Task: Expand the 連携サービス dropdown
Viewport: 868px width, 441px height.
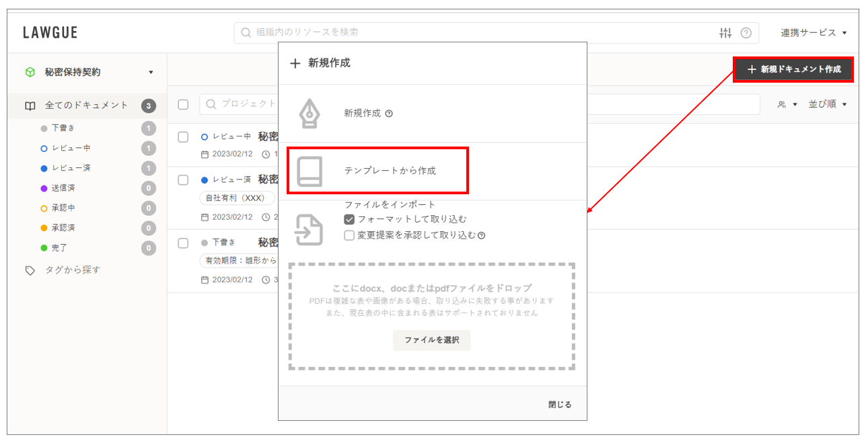Action: (x=813, y=33)
